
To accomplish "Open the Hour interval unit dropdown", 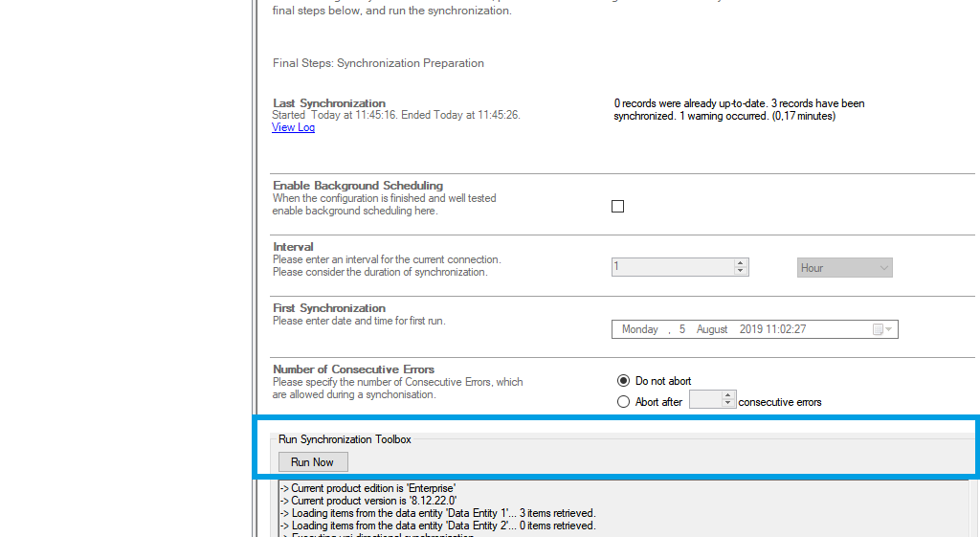I will point(845,268).
